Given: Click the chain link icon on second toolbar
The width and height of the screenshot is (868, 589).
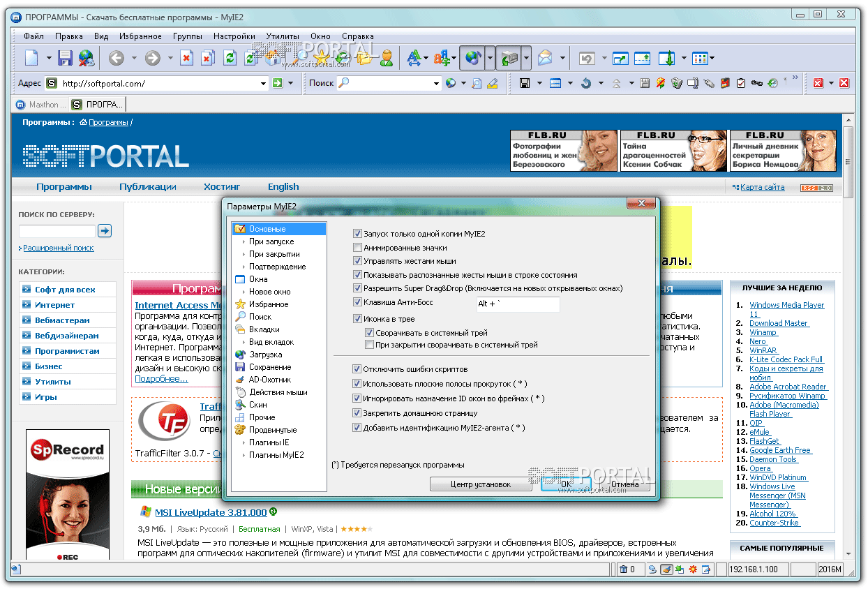Looking at the screenshot, I should coord(757,83).
